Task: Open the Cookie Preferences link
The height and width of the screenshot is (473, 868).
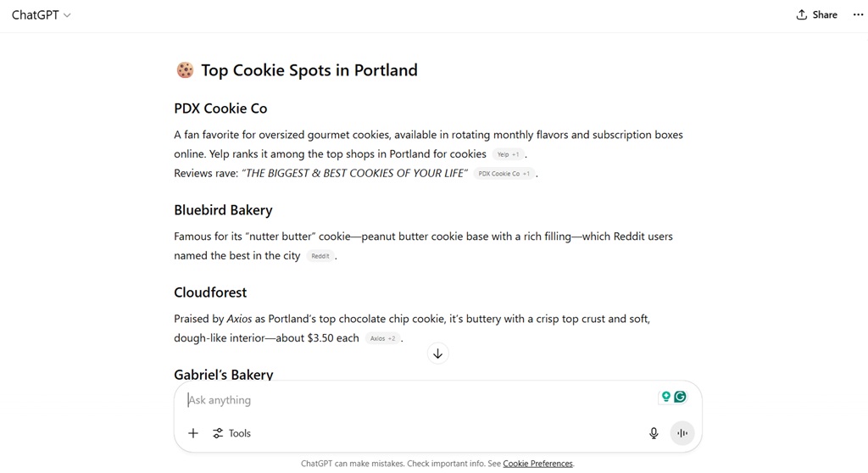Action: 537,464
